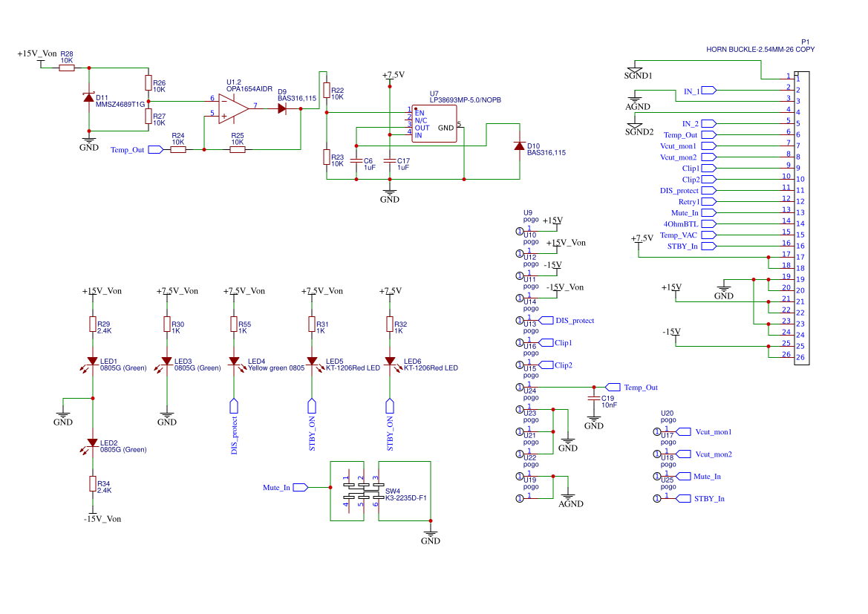The image size is (868, 614).
Task: Click the GND symbol below C19
Action: pos(594,421)
